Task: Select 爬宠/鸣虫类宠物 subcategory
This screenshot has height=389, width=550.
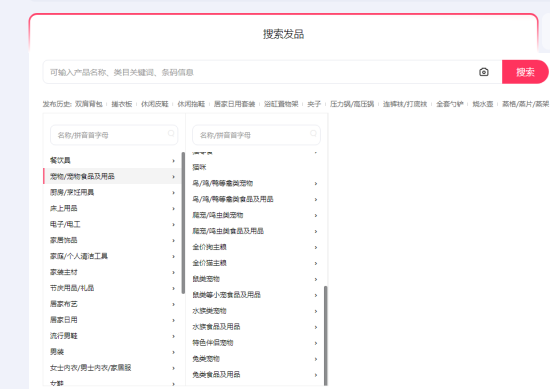Action: [255, 215]
